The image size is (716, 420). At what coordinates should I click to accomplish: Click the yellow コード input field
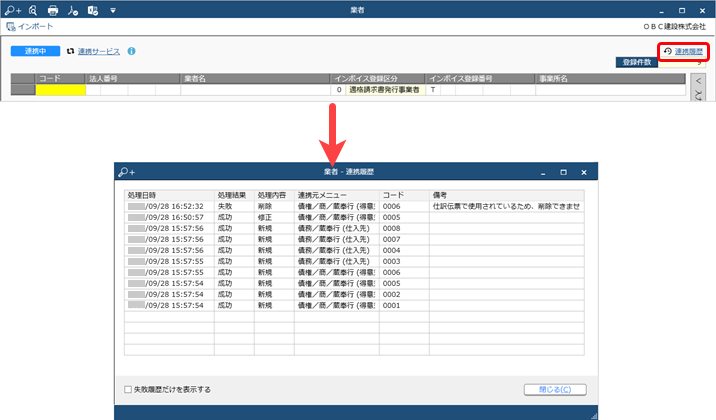(x=61, y=90)
